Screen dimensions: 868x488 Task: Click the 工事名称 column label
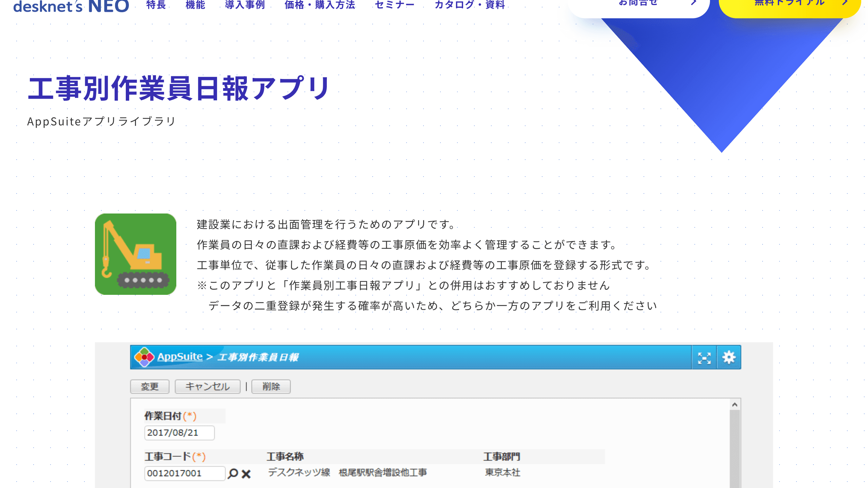pyautogui.click(x=285, y=456)
